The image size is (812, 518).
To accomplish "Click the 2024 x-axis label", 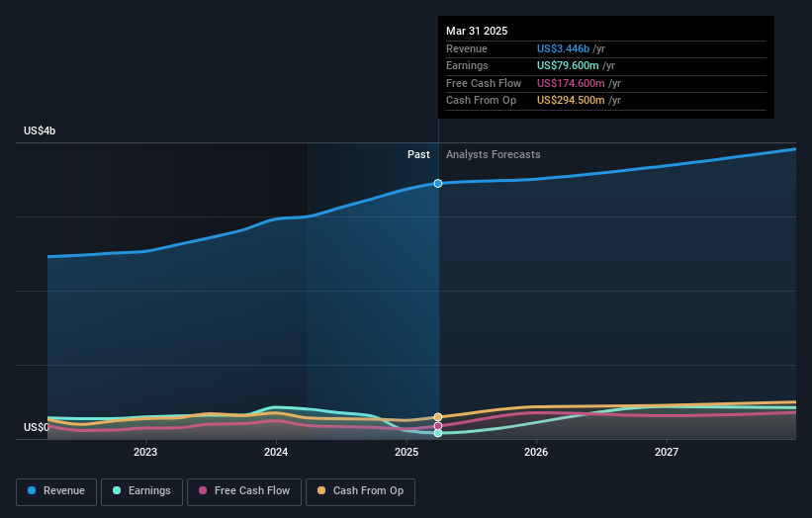I will pyautogui.click(x=276, y=453).
